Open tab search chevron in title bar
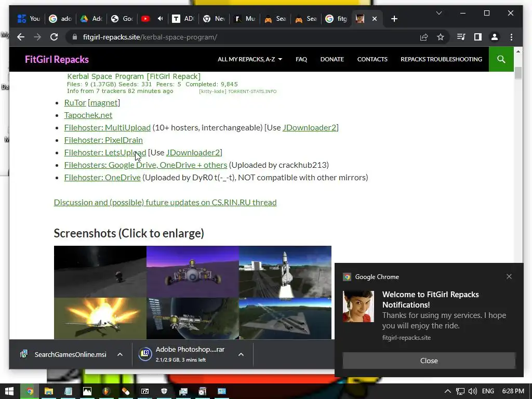The width and height of the screenshot is (532, 399). click(438, 13)
